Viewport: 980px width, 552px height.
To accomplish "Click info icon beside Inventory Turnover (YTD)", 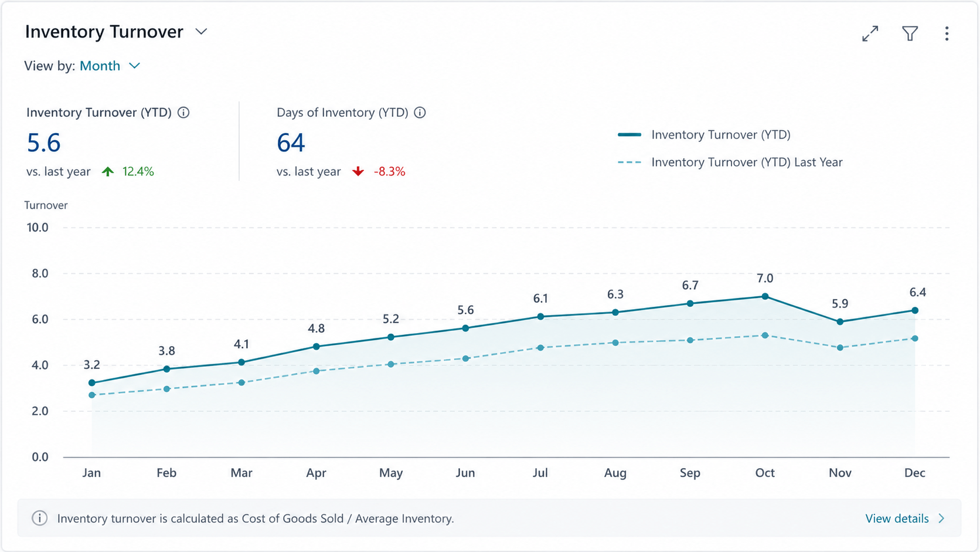I will [x=183, y=113].
